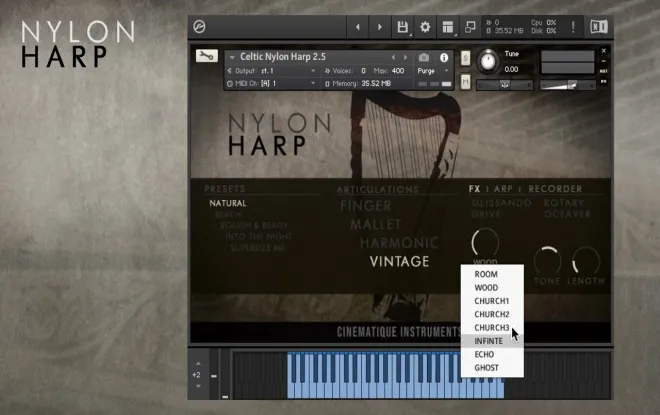Image resolution: width=660 pixels, height=415 pixels.
Task: Toggle the GLISSANDO effect
Action: click(501, 203)
